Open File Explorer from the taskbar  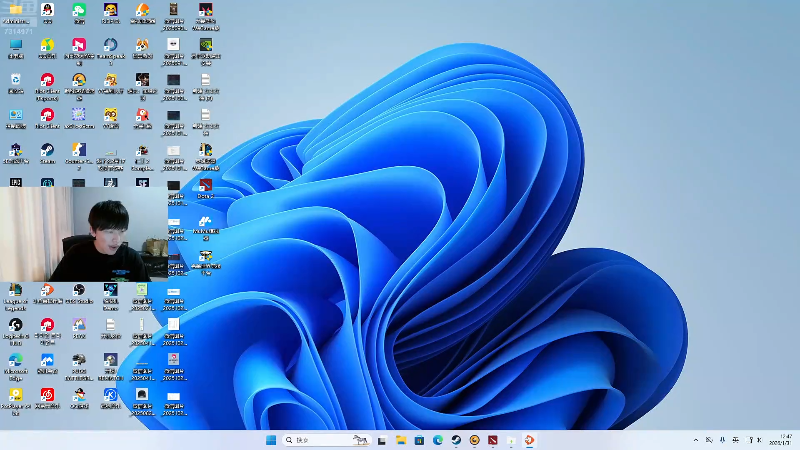pyautogui.click(x=401, y=440)
